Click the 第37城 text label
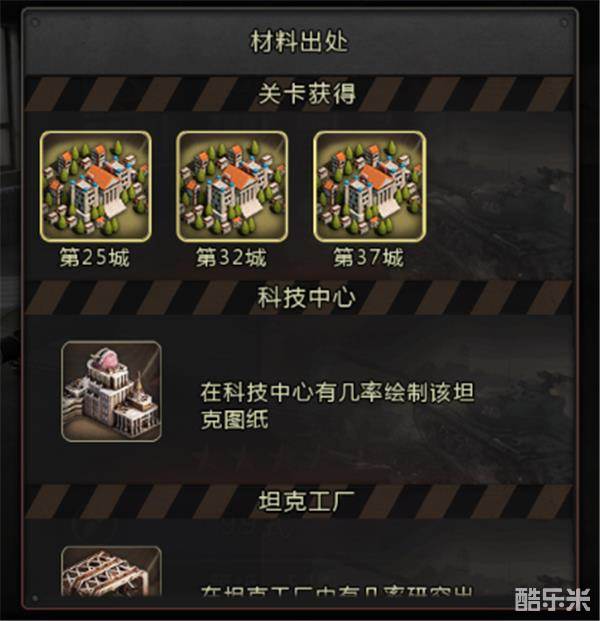 click(368, 257)
